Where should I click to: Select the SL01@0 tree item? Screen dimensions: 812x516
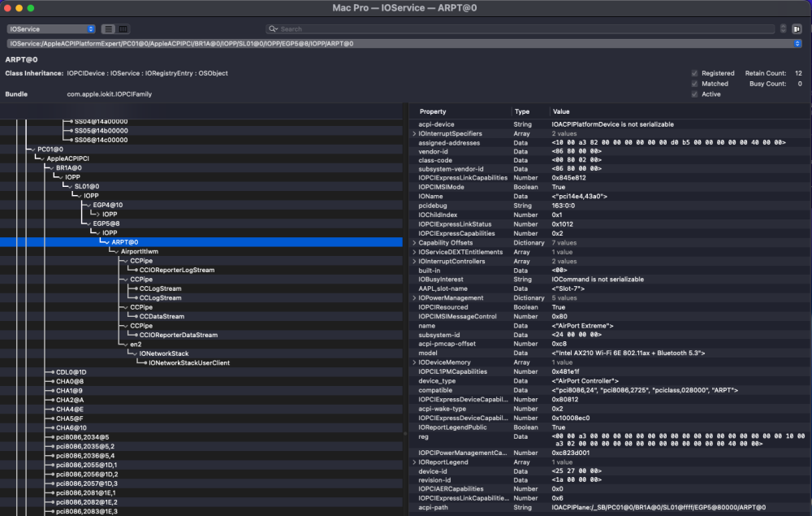(x=87, y=187)
